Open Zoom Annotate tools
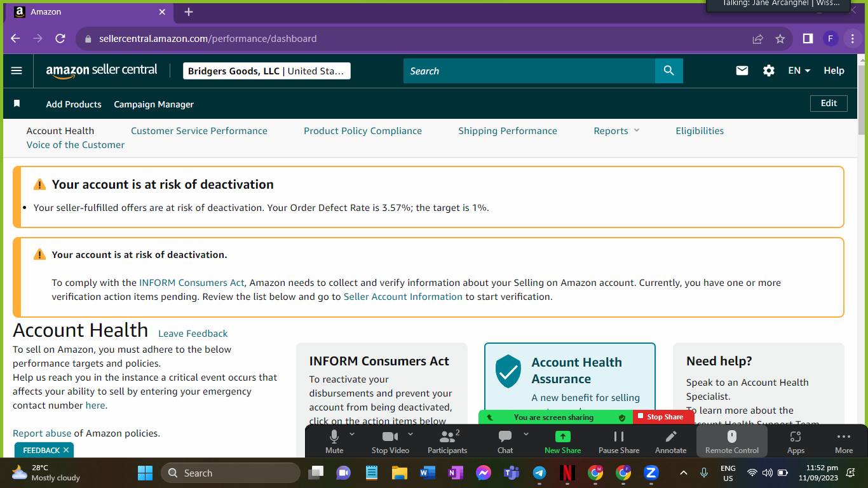This screenshot has width=868, height=488. [x=670, y=441]
